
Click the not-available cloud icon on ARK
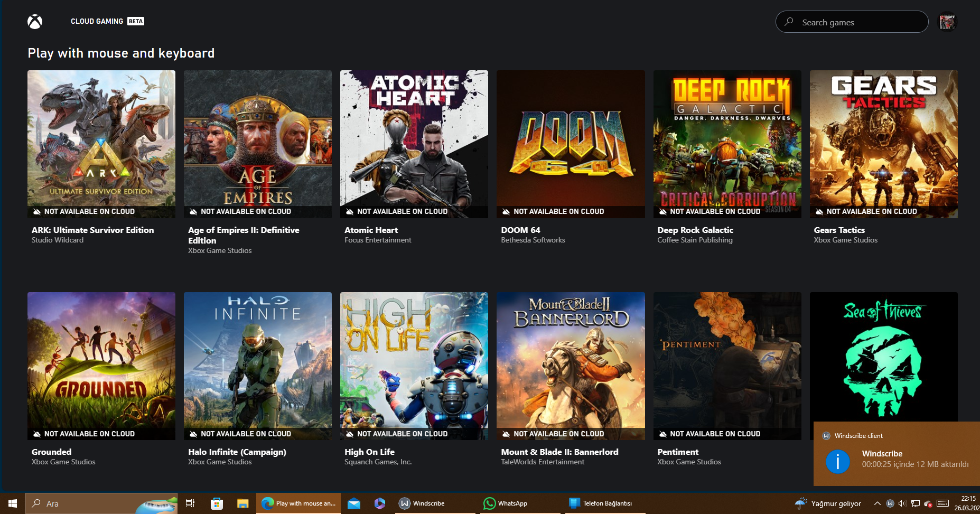pos(36,211)
